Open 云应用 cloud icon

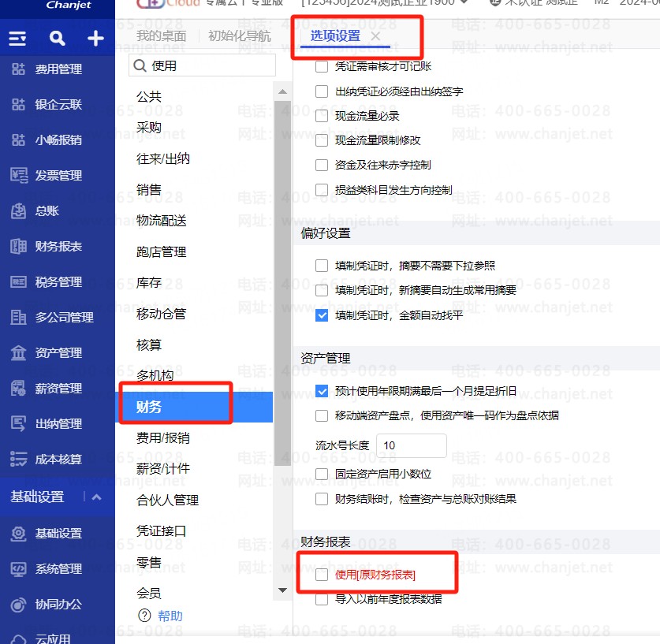18,639
